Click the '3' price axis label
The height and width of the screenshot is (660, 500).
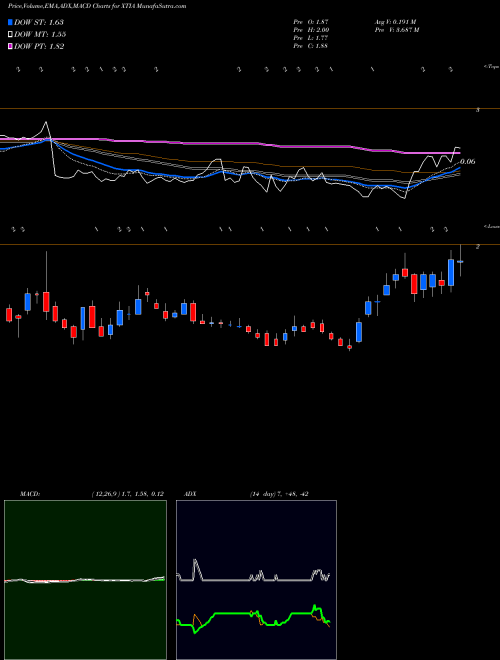[x=478, y=110]
